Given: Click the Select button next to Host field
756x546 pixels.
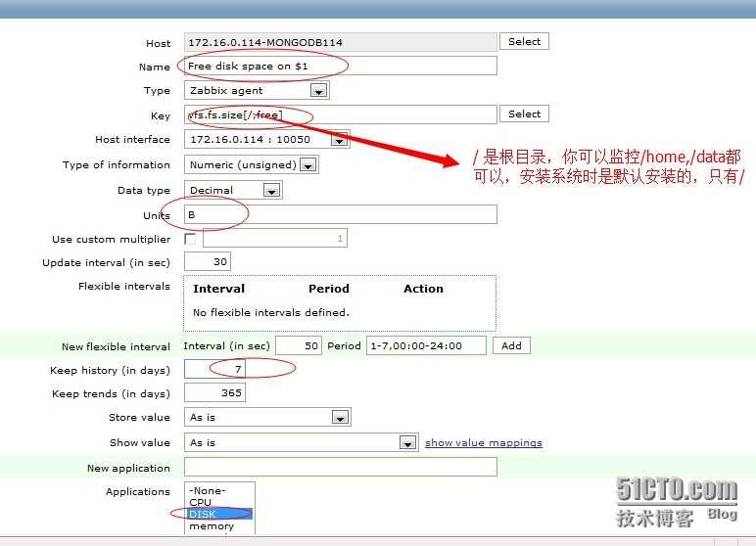Looking at the screenshot, I should pos(524,41).
